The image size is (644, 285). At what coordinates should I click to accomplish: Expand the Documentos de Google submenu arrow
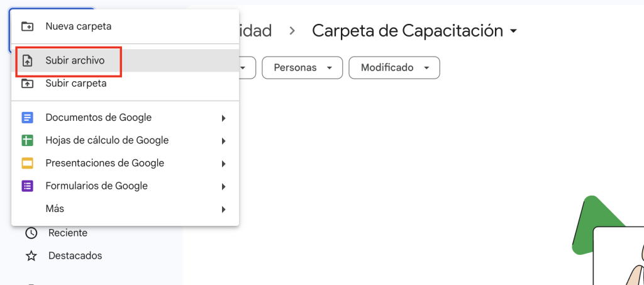(223, 118)
